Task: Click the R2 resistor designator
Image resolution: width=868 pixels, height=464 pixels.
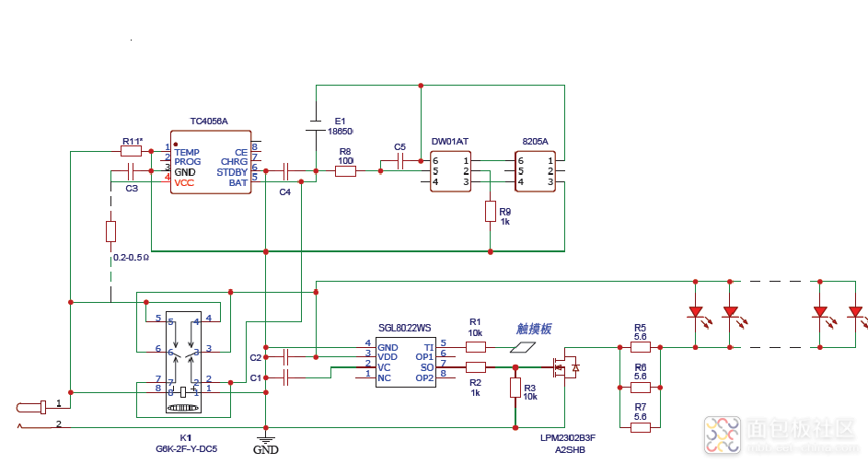Action: pos(475,383)
